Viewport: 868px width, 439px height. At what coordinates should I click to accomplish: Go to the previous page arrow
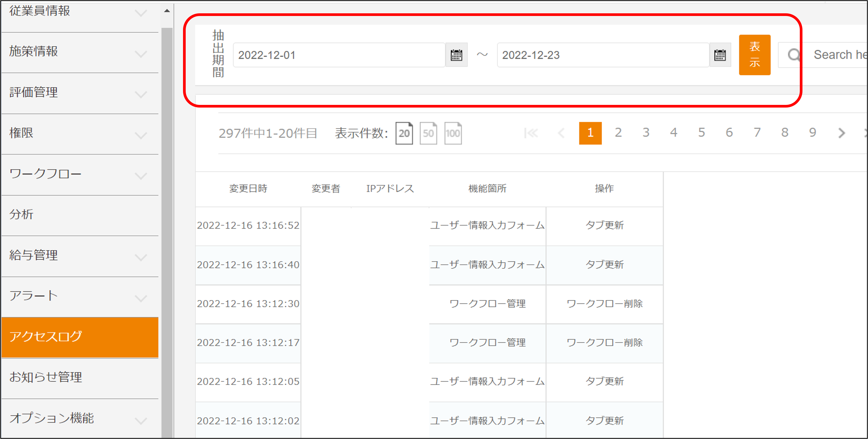click(x=561, y=133)
